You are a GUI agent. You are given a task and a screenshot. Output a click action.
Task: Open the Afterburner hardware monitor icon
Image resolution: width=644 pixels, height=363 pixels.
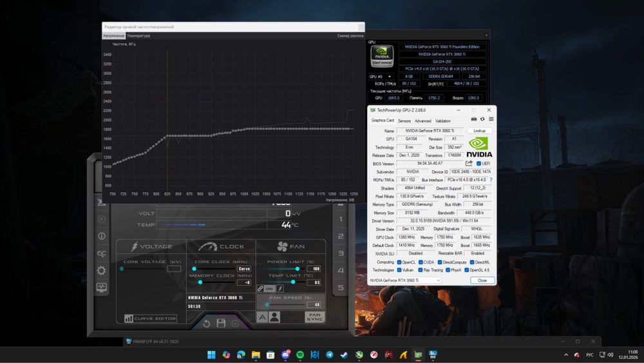point(102,288)
